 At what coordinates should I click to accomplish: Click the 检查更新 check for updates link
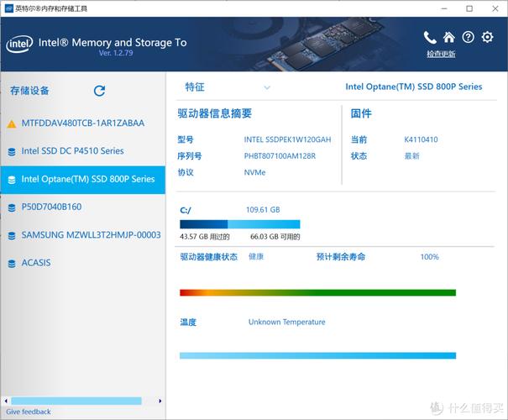click(441, 54)
